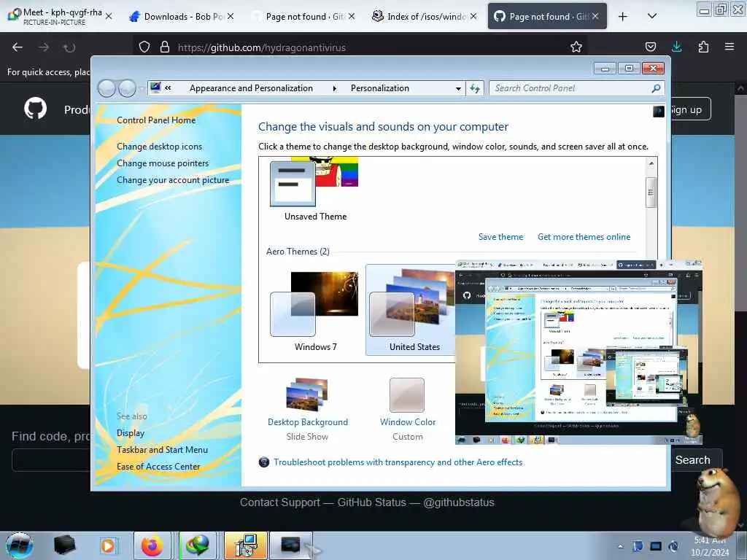Click the Firefox back arrow
Screen dimensions: 747x560
click(18, 47)
